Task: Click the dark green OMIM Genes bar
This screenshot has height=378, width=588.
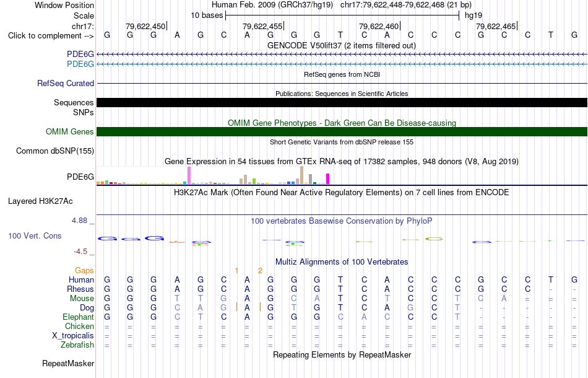Action: (x=342, y=131)
